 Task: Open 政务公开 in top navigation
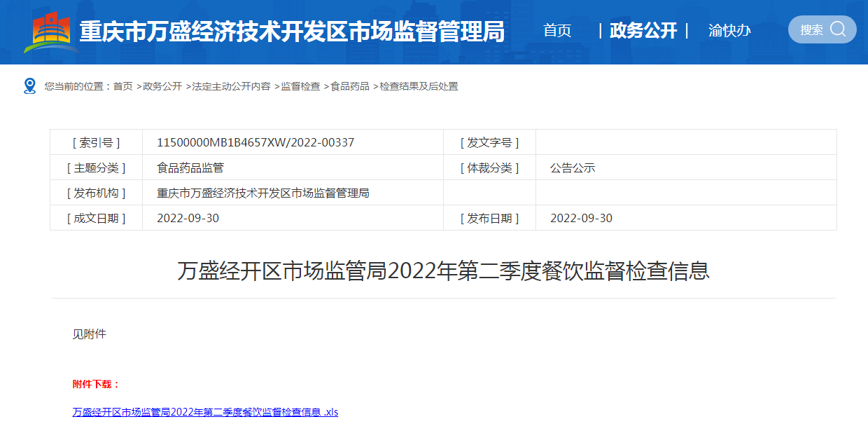[x=643, y=31]
